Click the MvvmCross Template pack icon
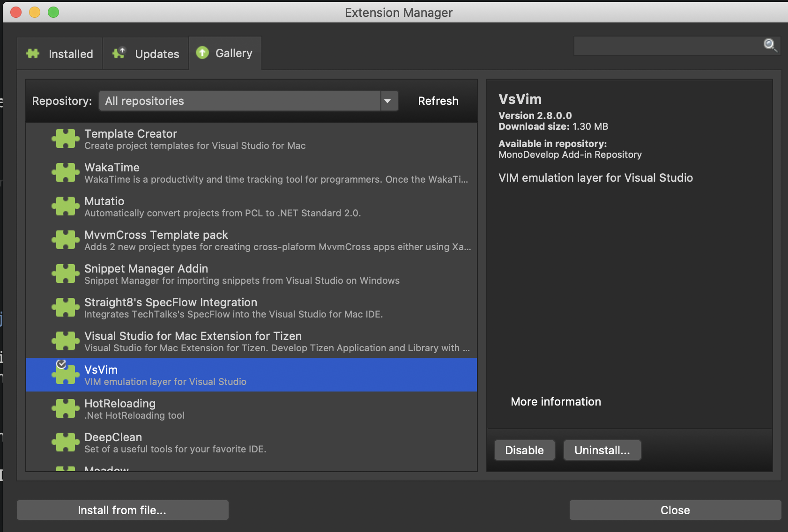 coord(66,240)
